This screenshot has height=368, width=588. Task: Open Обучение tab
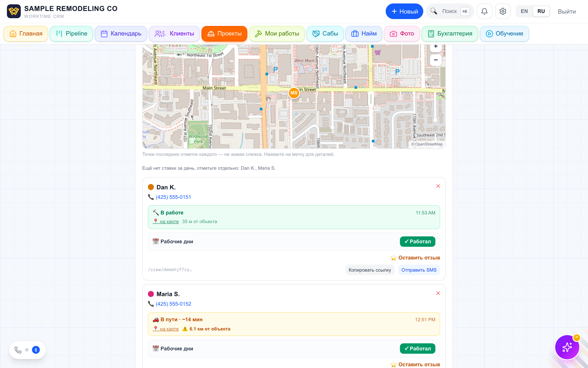504,34
